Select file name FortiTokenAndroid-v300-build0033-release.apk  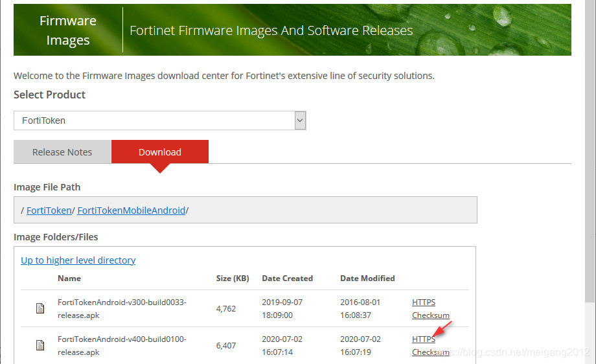point(122,308)
